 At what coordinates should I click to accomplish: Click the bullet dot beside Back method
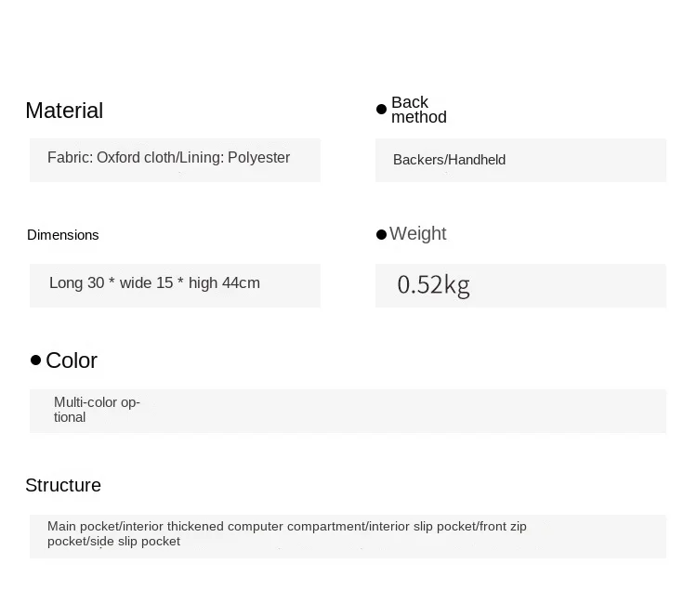point(381,110)
